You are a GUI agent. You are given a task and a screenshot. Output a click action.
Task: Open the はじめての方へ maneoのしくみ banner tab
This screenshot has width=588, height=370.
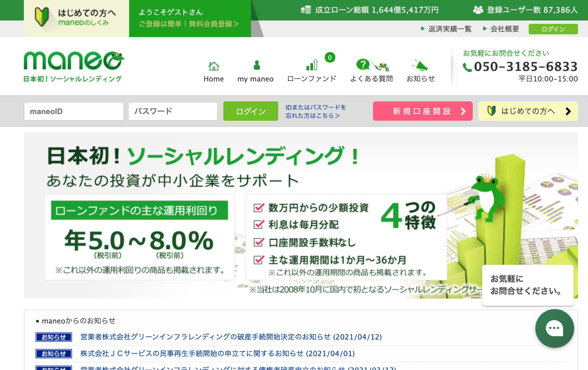pyautogui.click(x=76, y=19)
